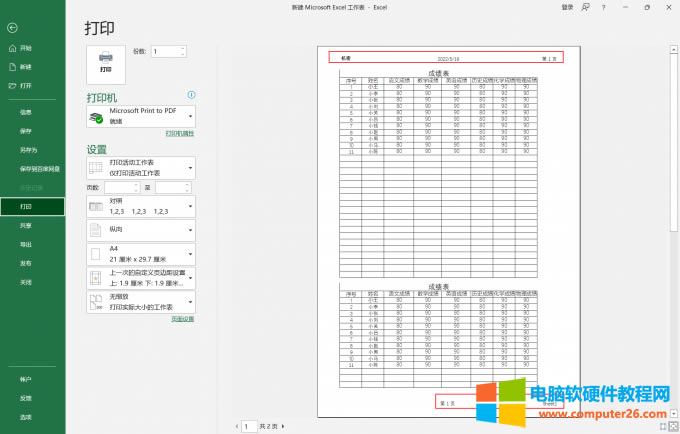Click the feedback person icon in title bar
Viewport: 680px width, 434px height.
tap(585, 7)
